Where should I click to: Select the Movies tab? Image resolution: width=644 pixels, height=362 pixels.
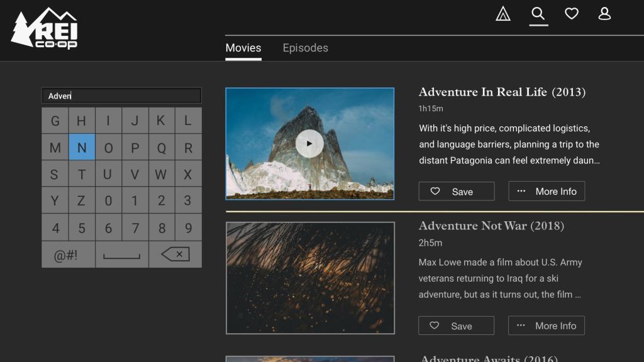pyautogui.click(x=243, y=48)
